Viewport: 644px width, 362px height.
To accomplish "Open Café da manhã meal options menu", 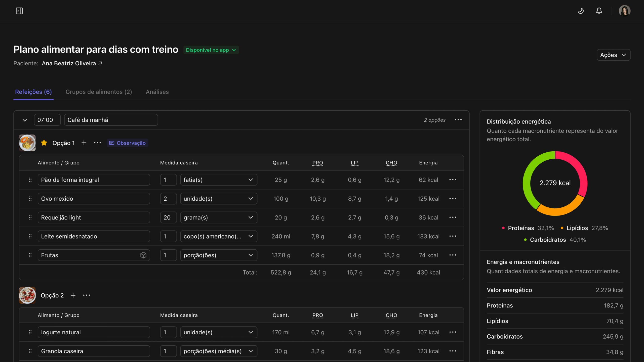I will pyautogui.click(x=458, y=120).
